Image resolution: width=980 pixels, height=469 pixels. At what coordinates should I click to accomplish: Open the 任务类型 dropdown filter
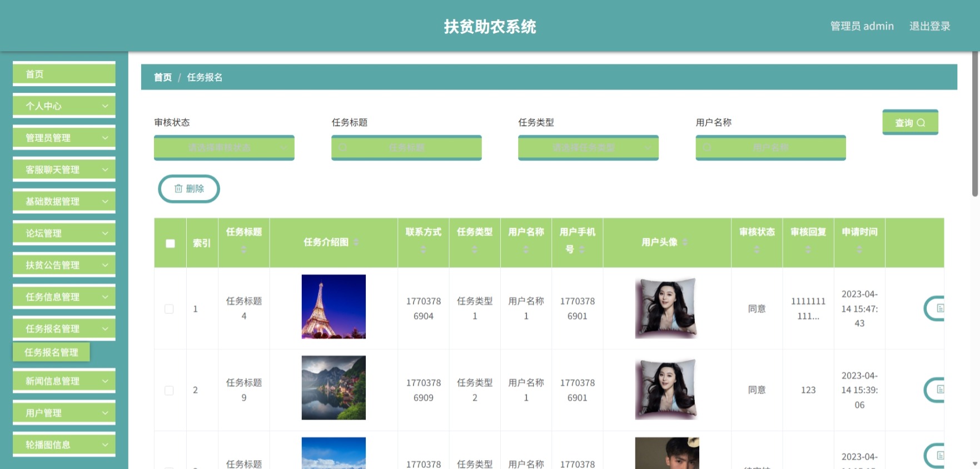pos(588,148)
